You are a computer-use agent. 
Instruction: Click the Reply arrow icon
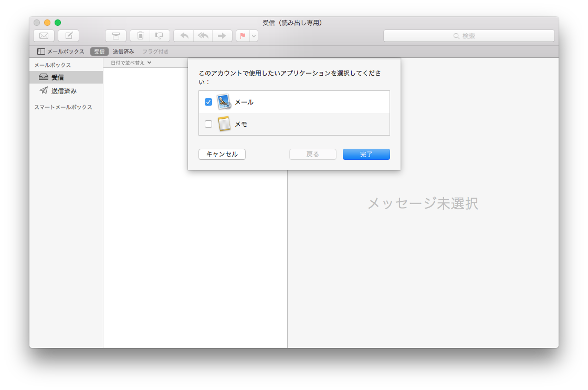[x=184, y=36]
